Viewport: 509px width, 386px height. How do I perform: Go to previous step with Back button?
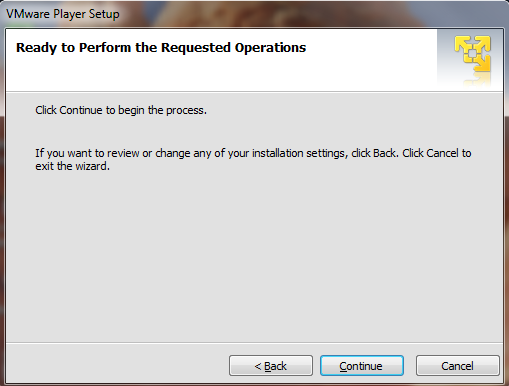(x=271, y=366)
